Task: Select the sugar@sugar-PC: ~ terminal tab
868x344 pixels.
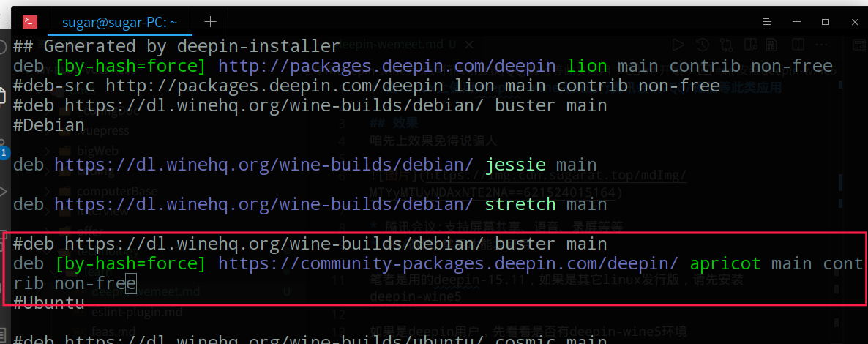Action: 119,22
